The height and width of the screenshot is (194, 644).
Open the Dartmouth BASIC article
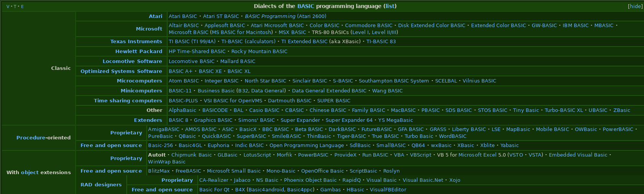click(290, 100)
